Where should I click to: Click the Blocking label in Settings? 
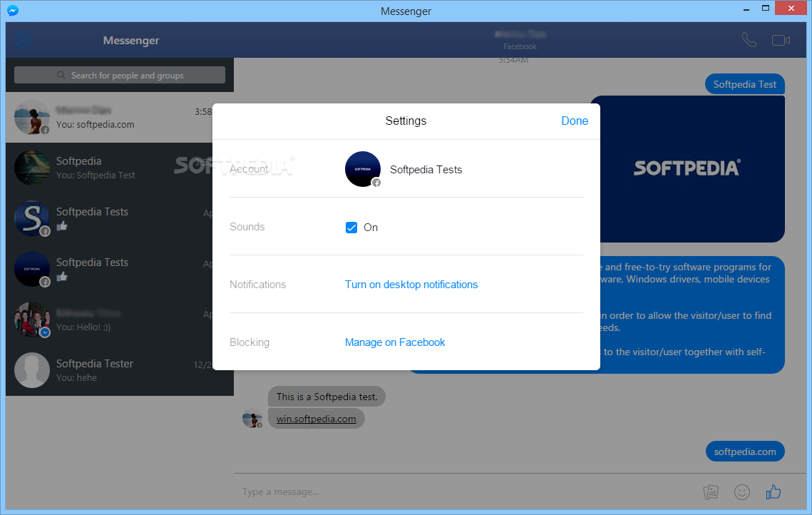(x=249, y=342)
